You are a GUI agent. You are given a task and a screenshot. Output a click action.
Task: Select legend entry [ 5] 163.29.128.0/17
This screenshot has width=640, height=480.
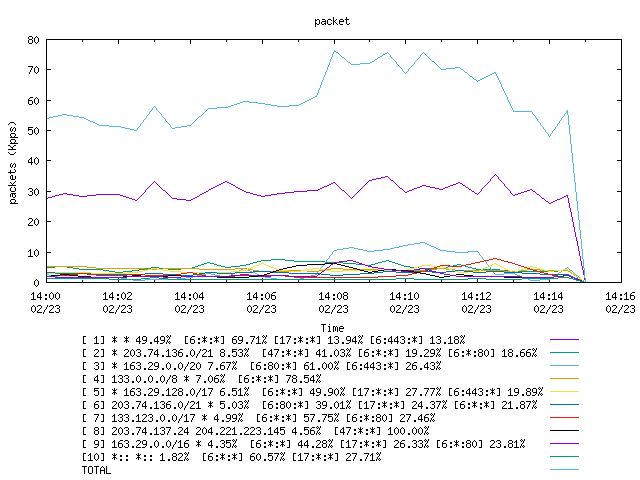coord(313,392)
